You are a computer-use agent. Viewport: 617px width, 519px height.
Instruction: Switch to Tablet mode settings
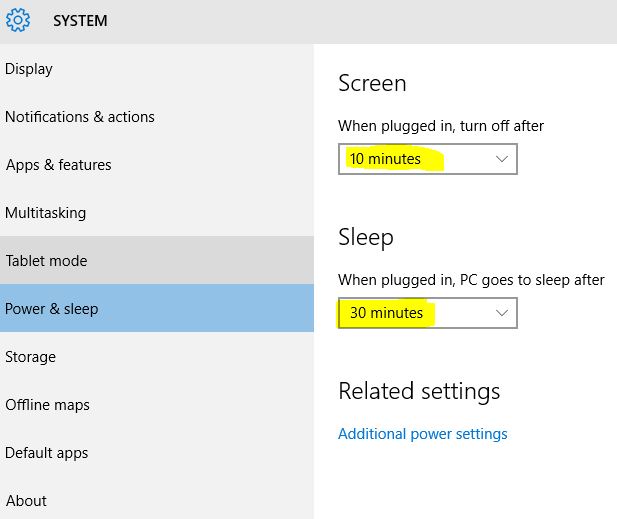(x=47, y=261)
